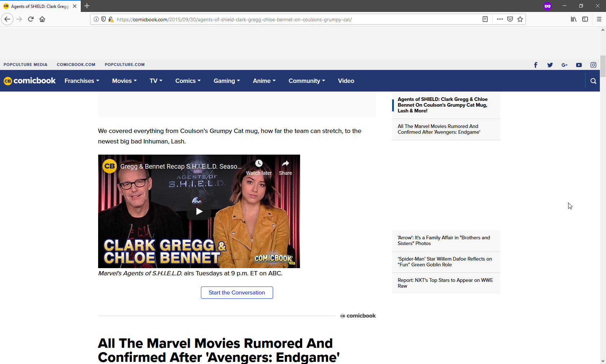
Task: Toggle the browser sidebar icon
Action: tap(585, 19)
